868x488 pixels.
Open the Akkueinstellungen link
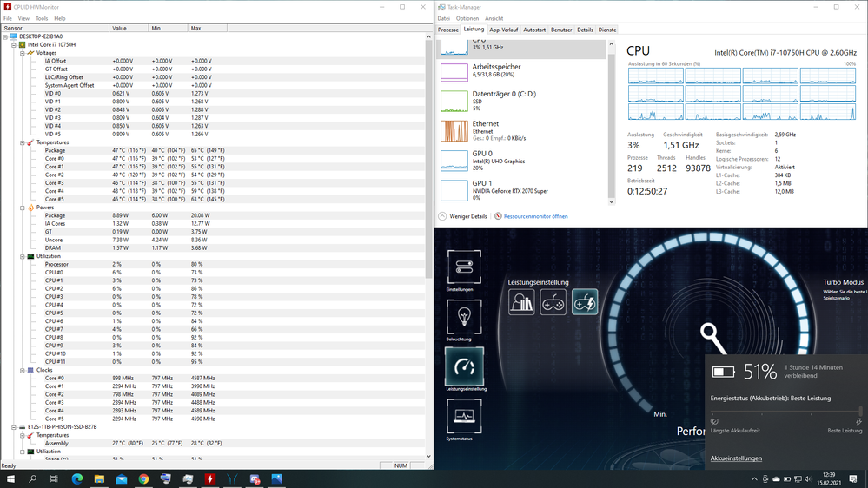pyautogui.click(x=736, y=458)
